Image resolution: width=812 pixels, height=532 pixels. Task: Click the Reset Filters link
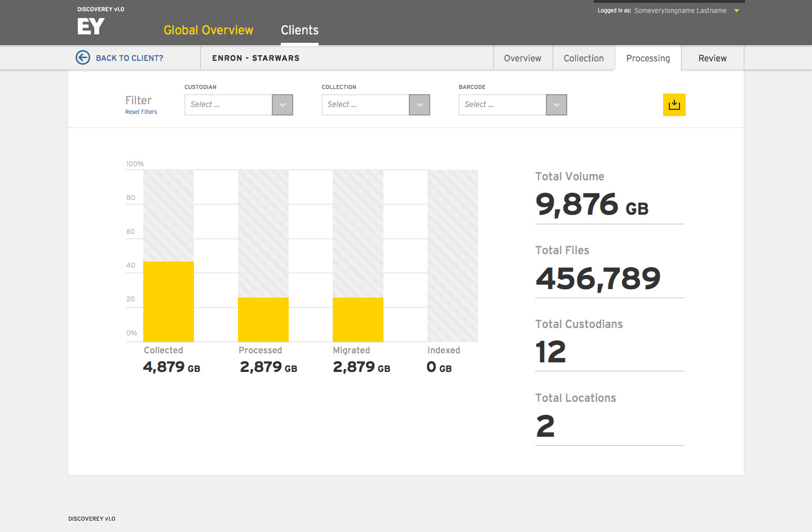click(141, 112)
